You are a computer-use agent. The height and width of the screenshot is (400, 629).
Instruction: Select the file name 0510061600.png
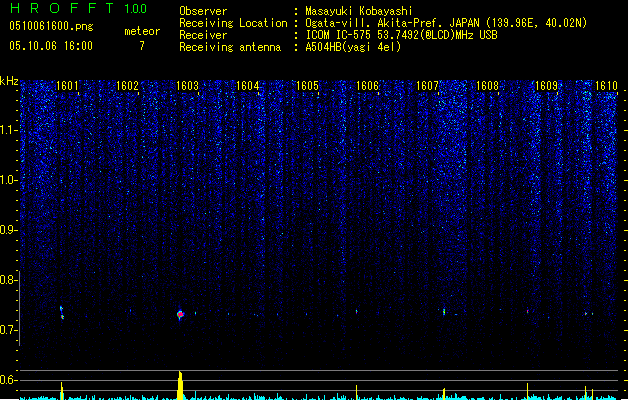coord(51,26)
